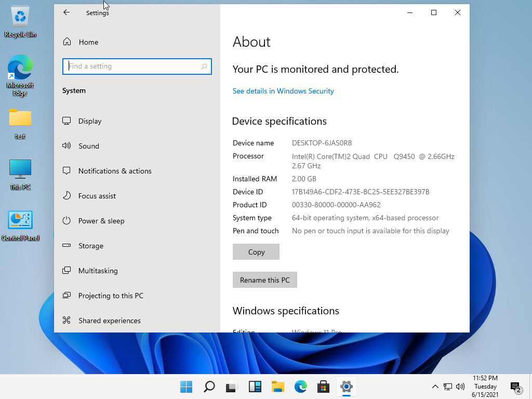Open the notification center showing 2 alerts
Image resolution: width=532 pixels, height=399 pixels.
517,387
